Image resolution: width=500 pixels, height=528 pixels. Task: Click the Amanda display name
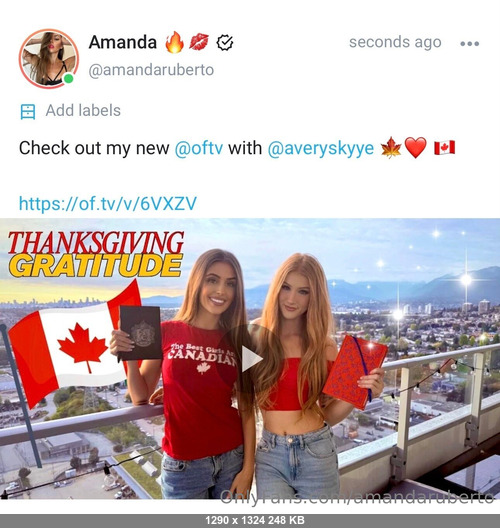(x=123, y=42)
